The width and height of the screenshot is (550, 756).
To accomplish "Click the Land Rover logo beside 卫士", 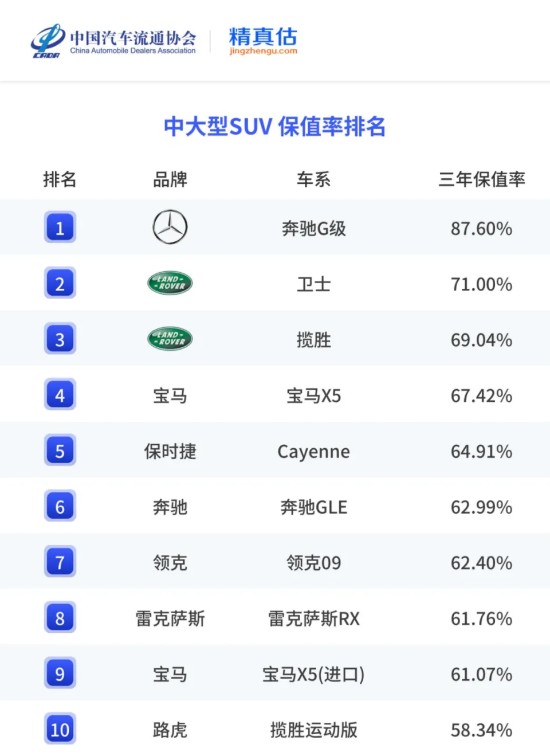I will [x=170, y=283].
